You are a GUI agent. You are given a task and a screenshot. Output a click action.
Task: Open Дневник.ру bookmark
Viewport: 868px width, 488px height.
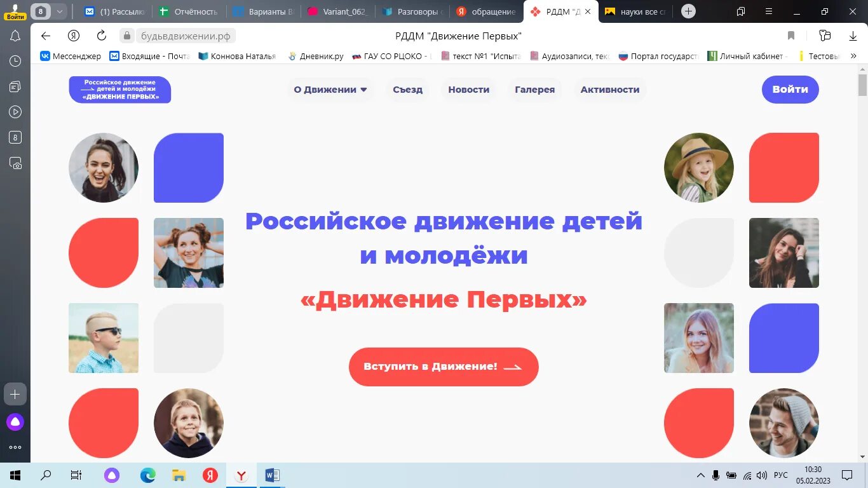pyautogui.click(x=316, y=56)
